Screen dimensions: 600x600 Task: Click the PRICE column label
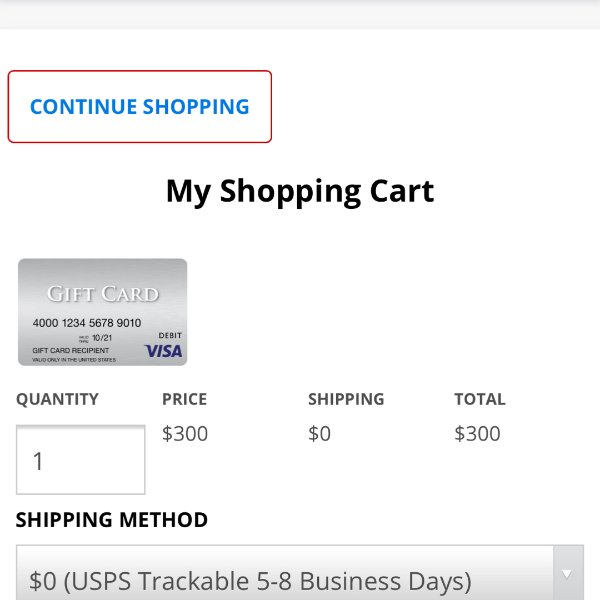coord(184,399)
